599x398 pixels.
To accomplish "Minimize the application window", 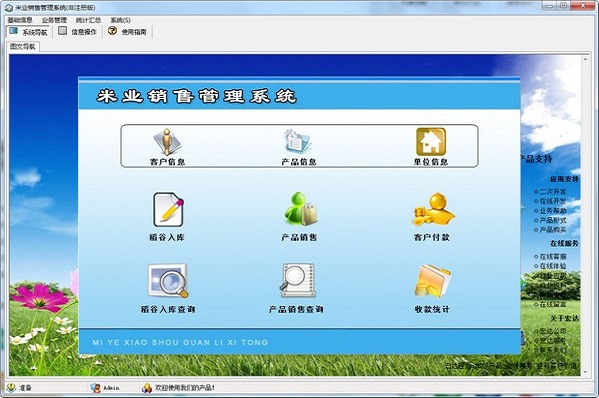I will [x=549, y=6].
